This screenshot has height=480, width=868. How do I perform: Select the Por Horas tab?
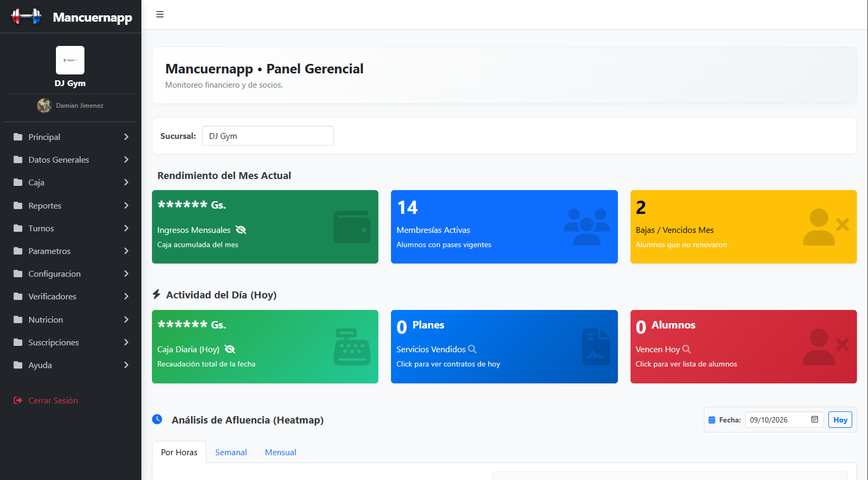(179, 452)
